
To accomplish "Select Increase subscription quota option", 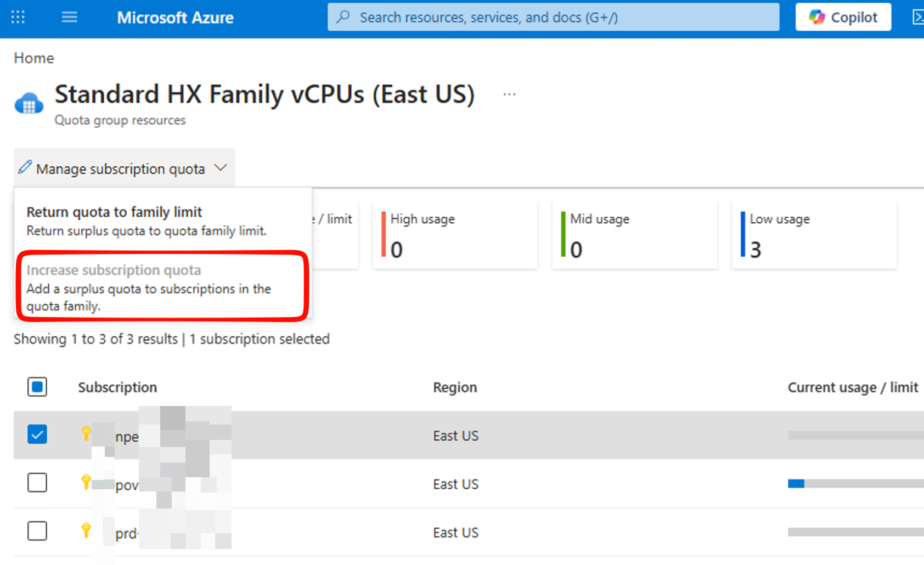I will click(163, 287).
